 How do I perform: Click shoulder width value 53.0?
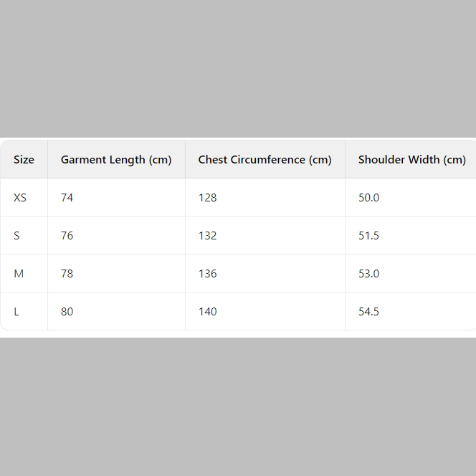tap(368, 274)
